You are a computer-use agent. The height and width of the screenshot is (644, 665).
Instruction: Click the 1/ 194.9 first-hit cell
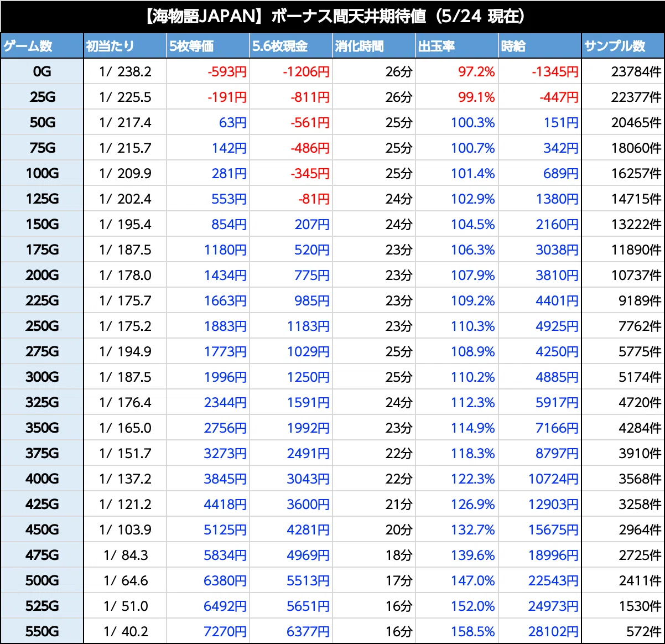tap(125, 351)
